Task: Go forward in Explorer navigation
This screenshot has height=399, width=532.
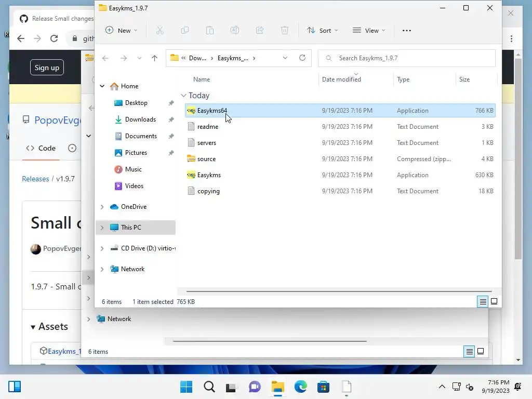Action: [x=124, y=58]
